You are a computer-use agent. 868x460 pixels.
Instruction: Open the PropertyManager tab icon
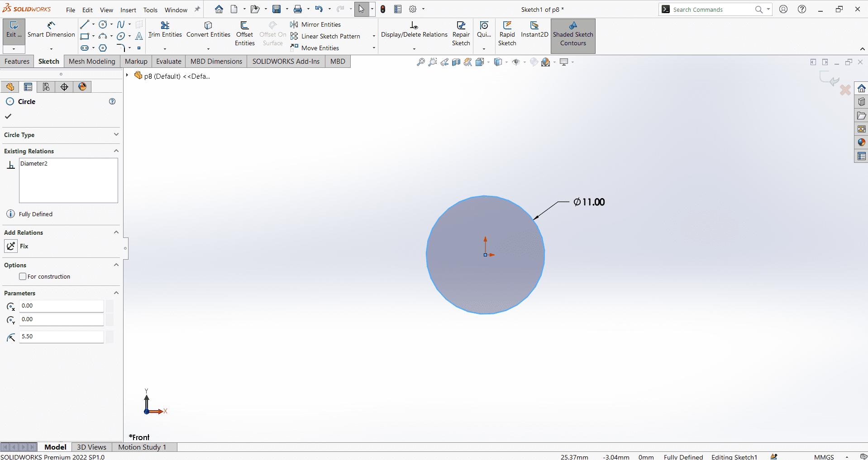pyautogui.click(x=28, y=87)
